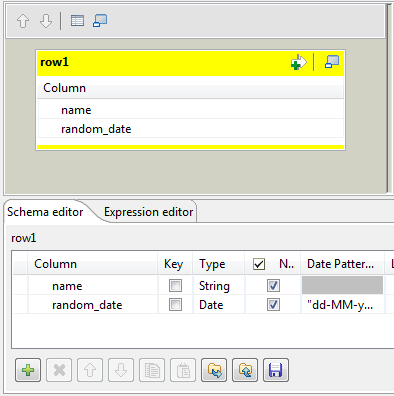
Task: Add a column with green plus button
Action: coord(28,370)
